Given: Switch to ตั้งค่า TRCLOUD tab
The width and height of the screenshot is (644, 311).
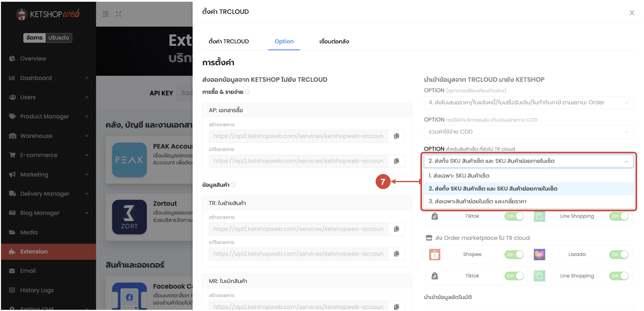Looking at the screenshot, I should [229, 42].
